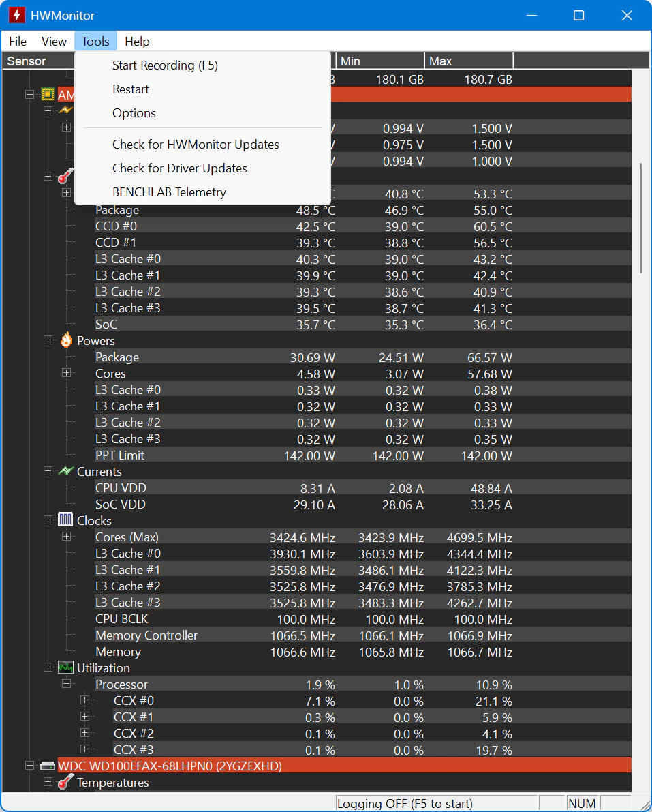Collapse the Powers section
Viewport: 652px width, 812px height.
coord(48,340)
